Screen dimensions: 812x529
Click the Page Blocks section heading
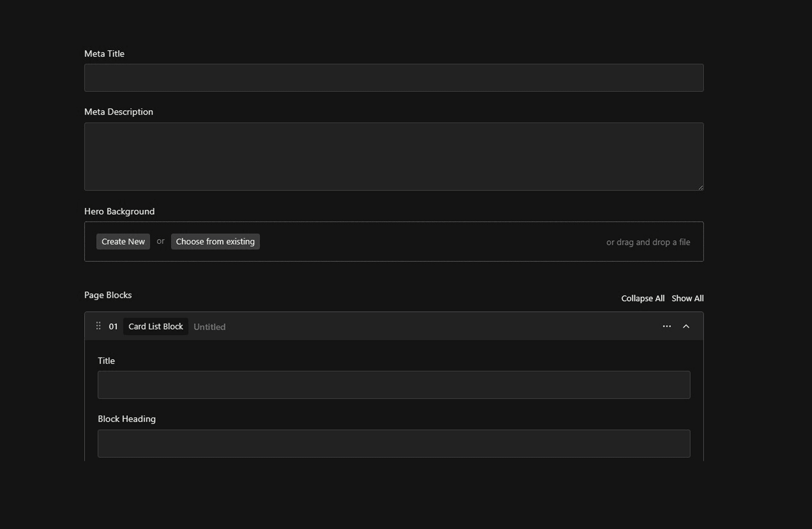(108, 295)
